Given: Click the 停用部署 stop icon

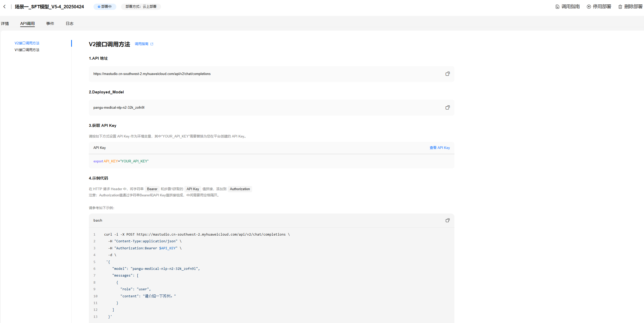Looking at the screenshot, I should click(x=589, y=7).
